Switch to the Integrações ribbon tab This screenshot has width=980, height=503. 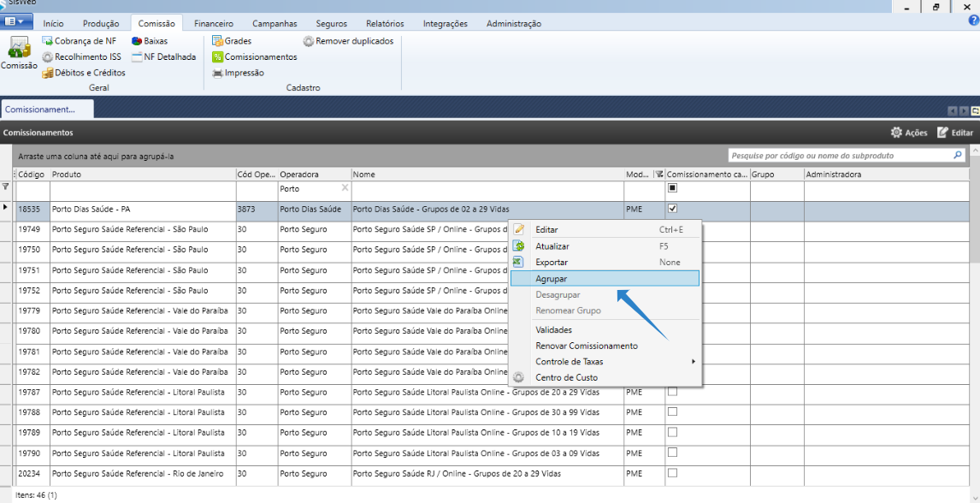[x=445, y=24]
